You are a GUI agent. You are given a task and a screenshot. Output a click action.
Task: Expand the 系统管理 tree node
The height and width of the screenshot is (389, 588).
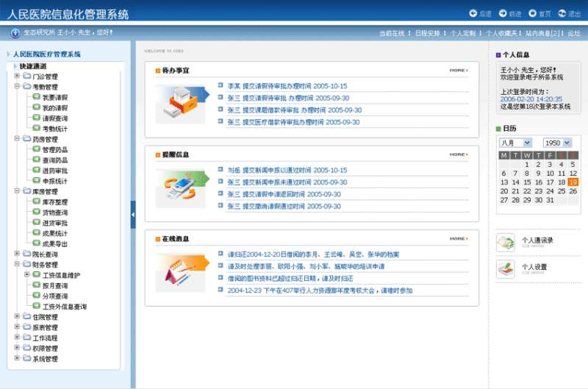(x=17, y=359)
